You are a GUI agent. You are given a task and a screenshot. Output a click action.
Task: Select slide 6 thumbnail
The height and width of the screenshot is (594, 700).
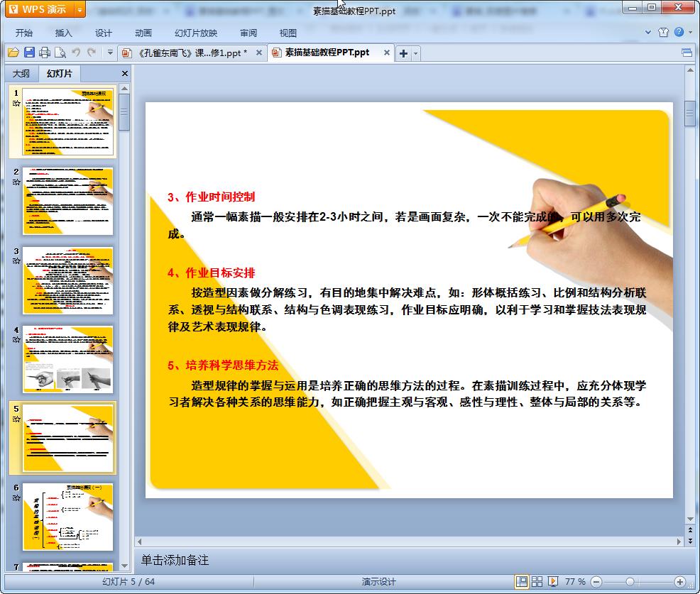click(68, 517)
